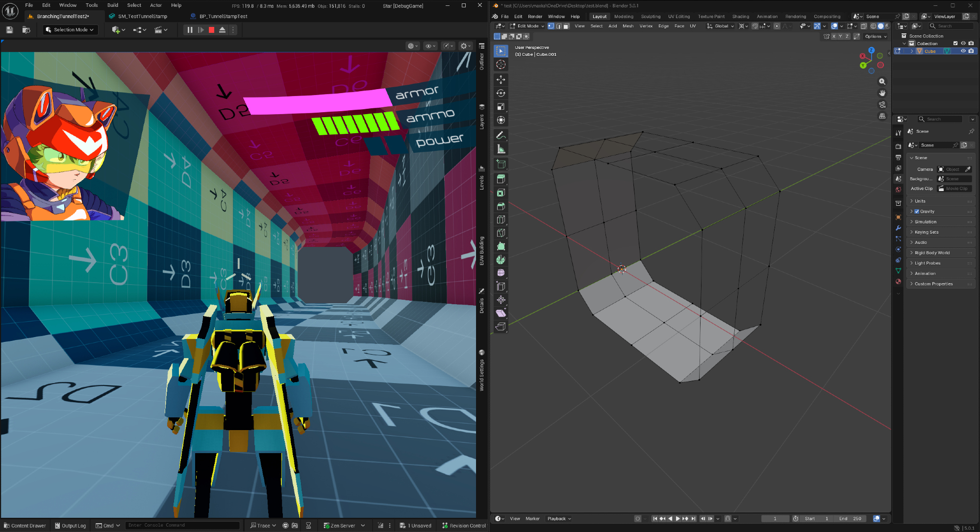980x532 pixels.
Task: Stop play-in-editor with red stop button
Action: pyautogui.click(x=211, y=30)
